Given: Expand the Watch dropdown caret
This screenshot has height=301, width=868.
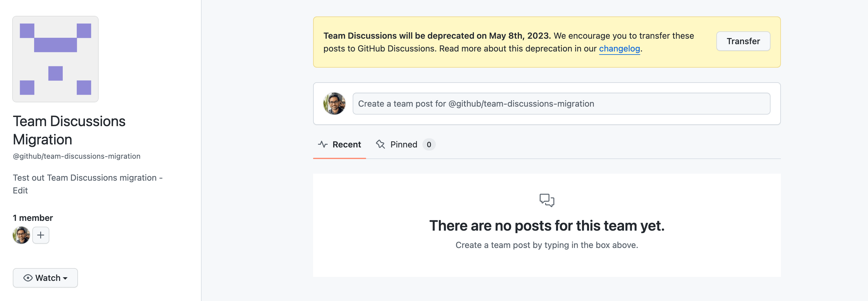Looking at the screenshot, I should (x=65, y=278).
